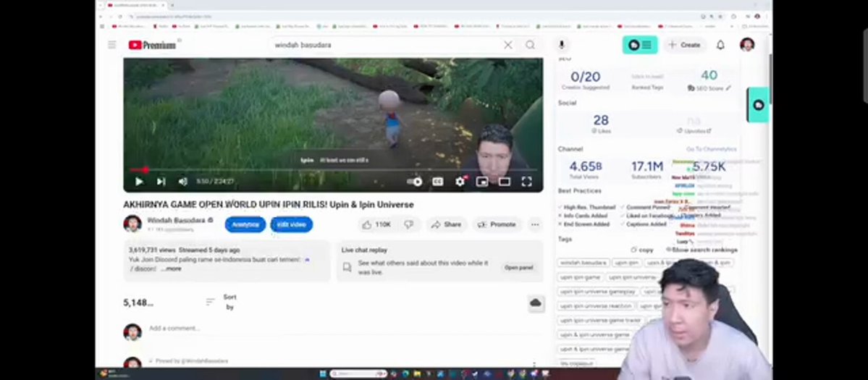
Task: Open the comments Sort by dropdown
Action: [x=222, y=302]
